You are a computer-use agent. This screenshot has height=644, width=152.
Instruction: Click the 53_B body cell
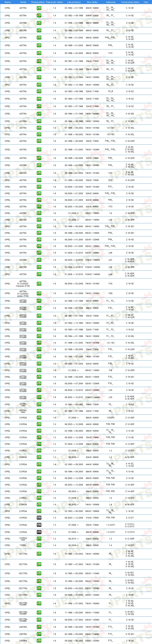tap(110, 91)
